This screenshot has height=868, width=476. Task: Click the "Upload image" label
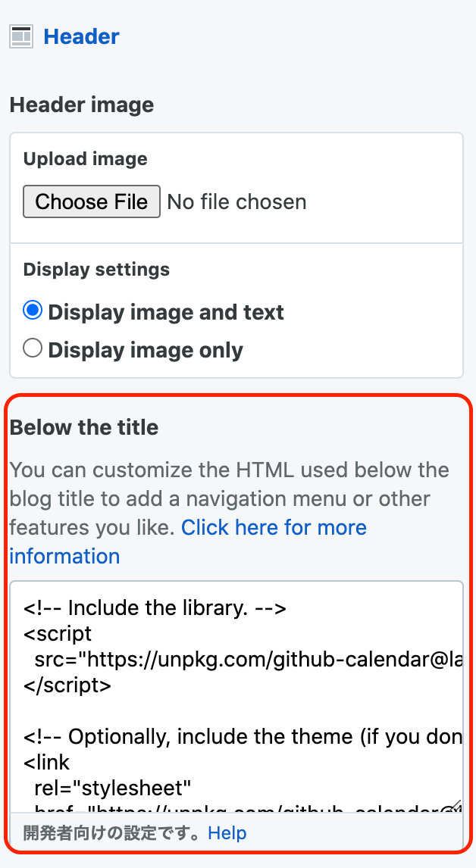pyautogui.click(x=84, y=159)
